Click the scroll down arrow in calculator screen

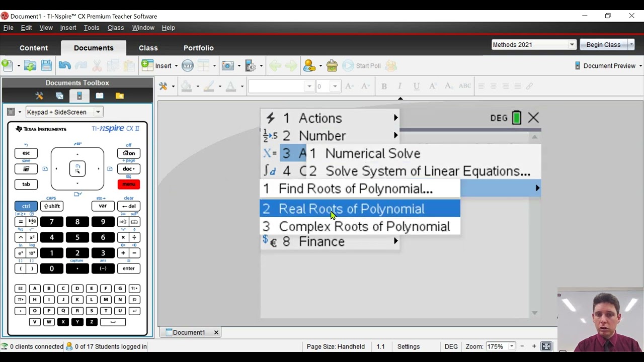click(x=535, y=313)
